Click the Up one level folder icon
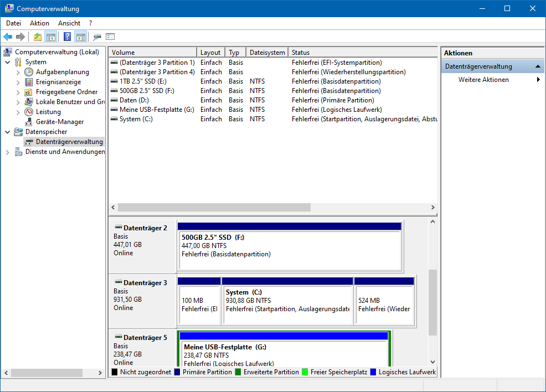The width and height of the screenshot is (546, 392). [38, 37]
